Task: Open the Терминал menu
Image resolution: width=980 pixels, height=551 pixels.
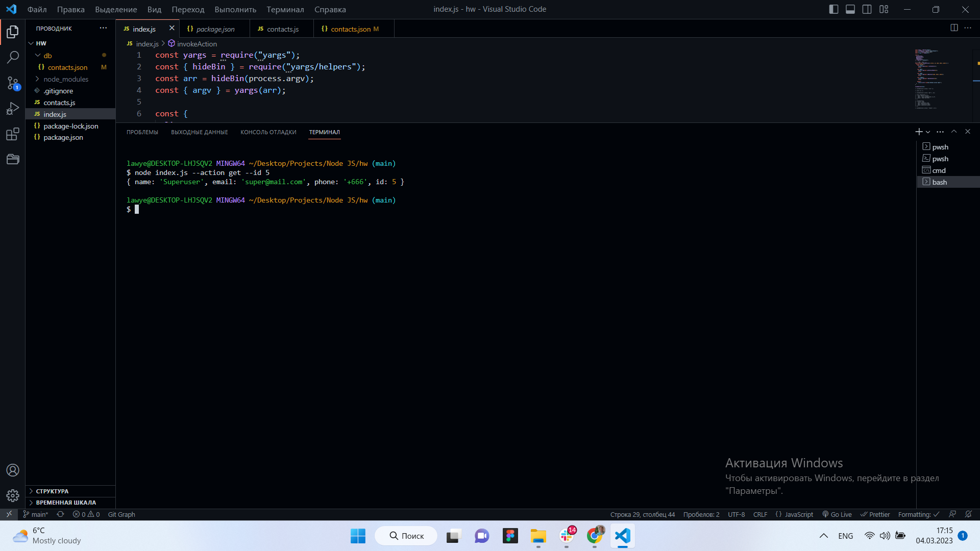Action: (x=285, y=9)
